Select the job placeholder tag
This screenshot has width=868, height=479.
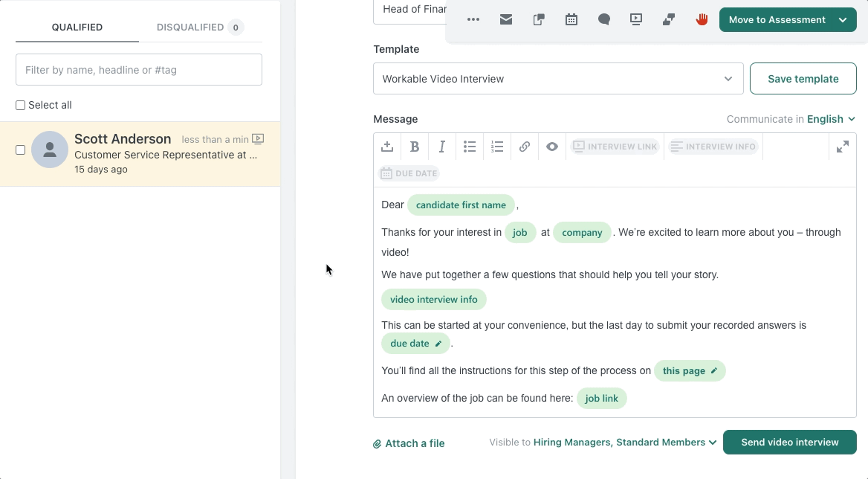[x=519, y=233]
